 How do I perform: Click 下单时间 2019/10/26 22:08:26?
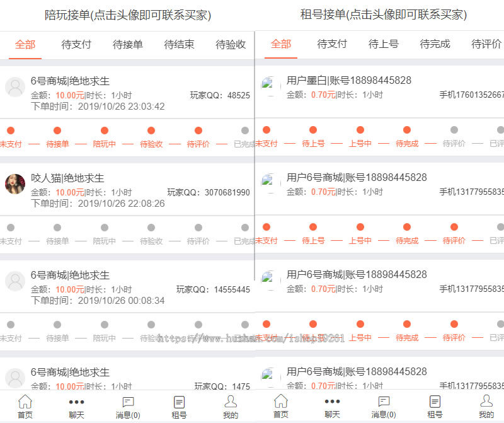coord(98,204)
